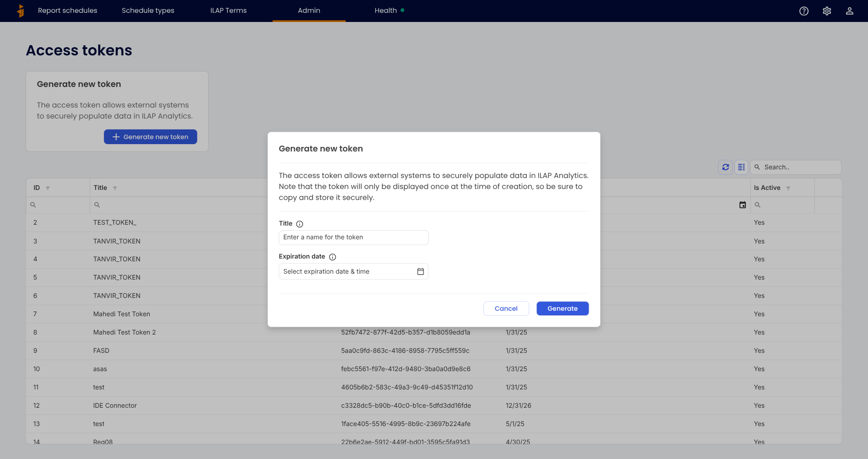Image resolution: width=868 pixels, height=459 pixels.
Task: Click the Yes cell in row ID 2
Action: [x=759, y=222]
